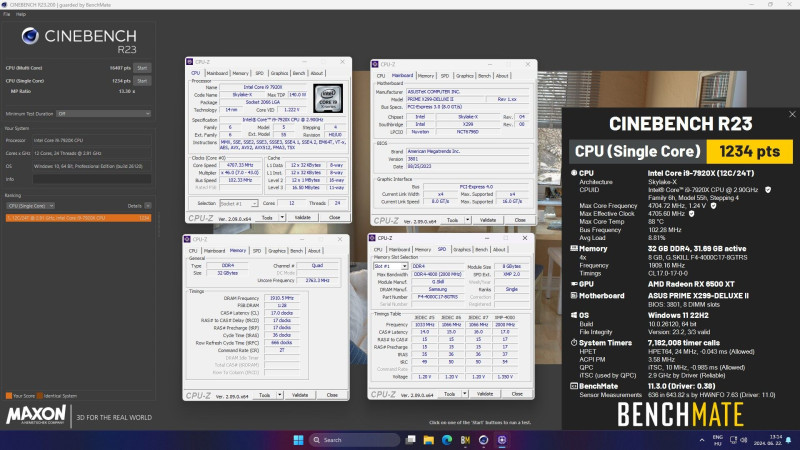
Task: Click the Close button in CPU-Z memory timings window
Action: [x=332, y=395]
